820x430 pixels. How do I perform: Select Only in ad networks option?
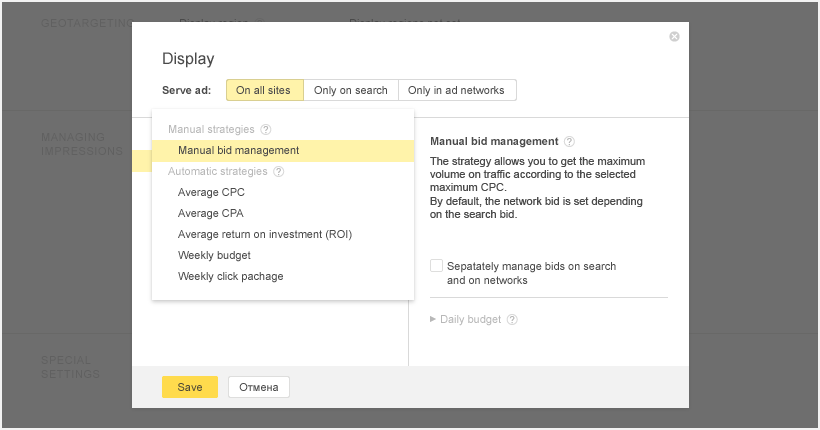click(x=457, y=90)
